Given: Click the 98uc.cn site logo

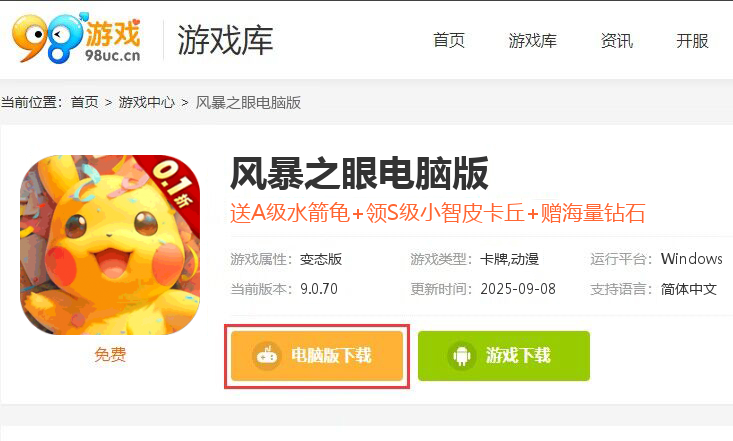Looking at the screenshot, I should tap(76, 38).
